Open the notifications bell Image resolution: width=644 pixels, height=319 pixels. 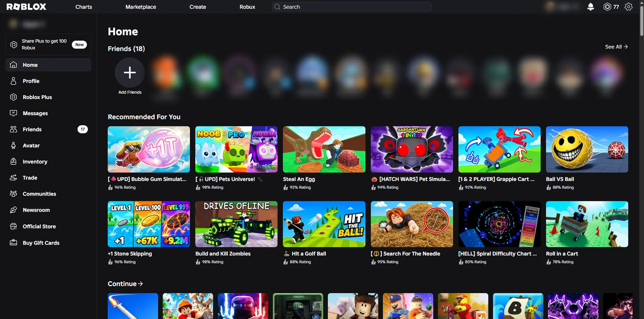click(x=591, y=7)
